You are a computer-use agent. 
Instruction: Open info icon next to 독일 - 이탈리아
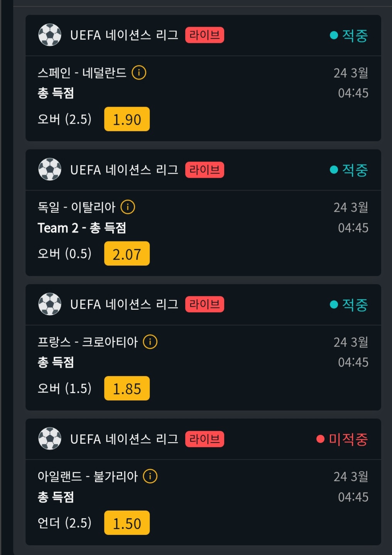[x=128, y=207]
